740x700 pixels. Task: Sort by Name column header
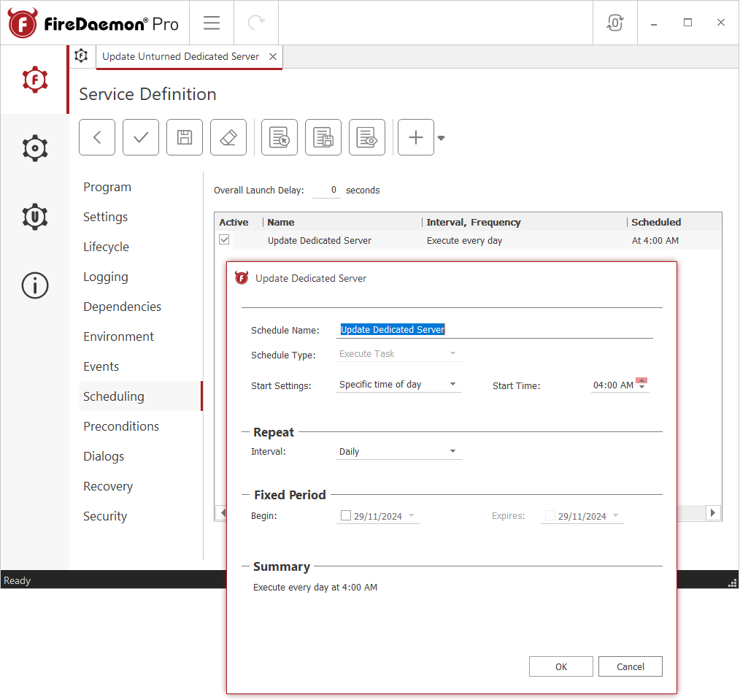tap(342, 223)
